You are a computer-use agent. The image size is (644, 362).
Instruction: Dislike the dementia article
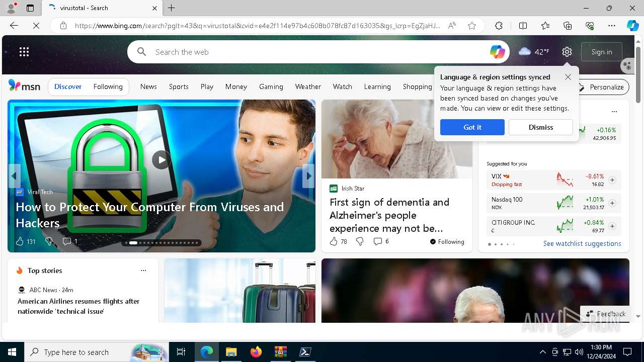pyautogui.click(x=360, y=241)
